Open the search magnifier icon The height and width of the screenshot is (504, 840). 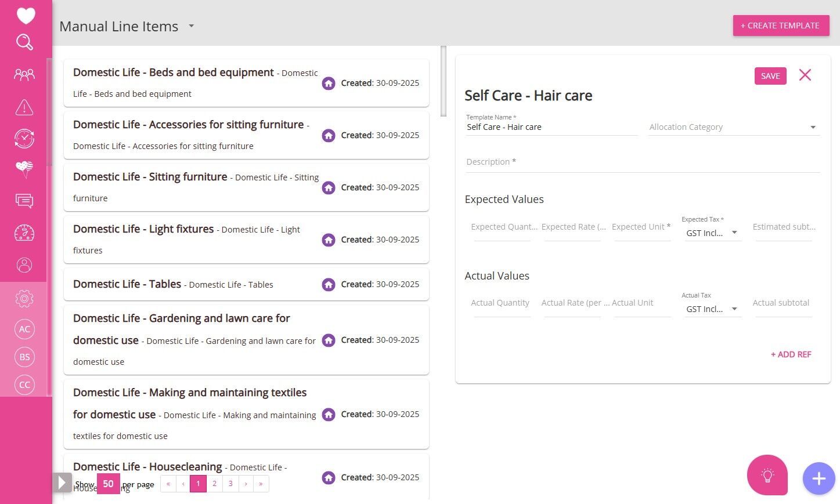[x=24, y=42]
